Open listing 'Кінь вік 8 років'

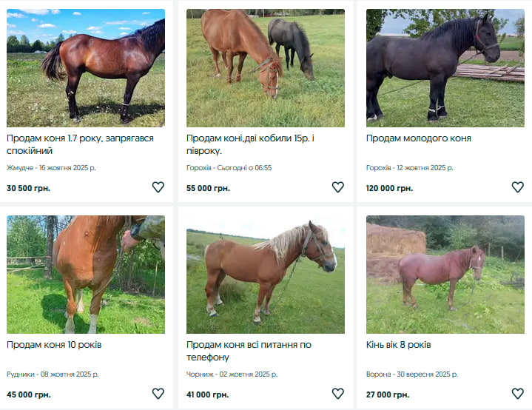398,345
